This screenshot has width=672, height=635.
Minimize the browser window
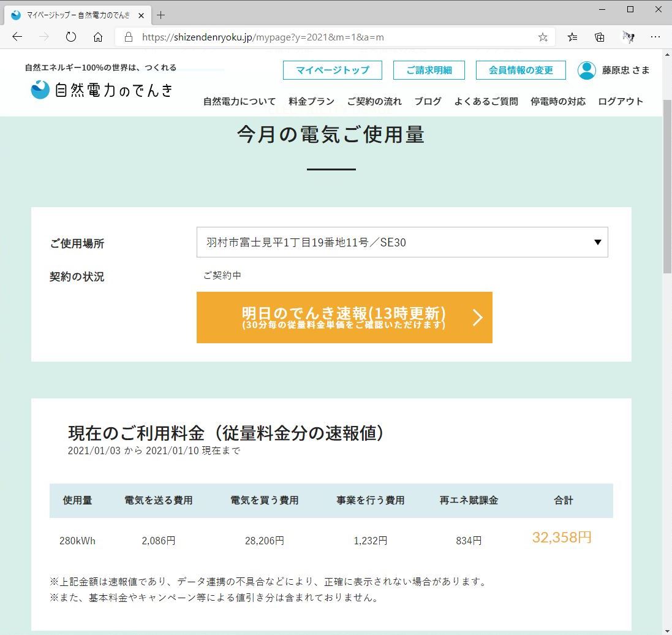coord(602,9)
